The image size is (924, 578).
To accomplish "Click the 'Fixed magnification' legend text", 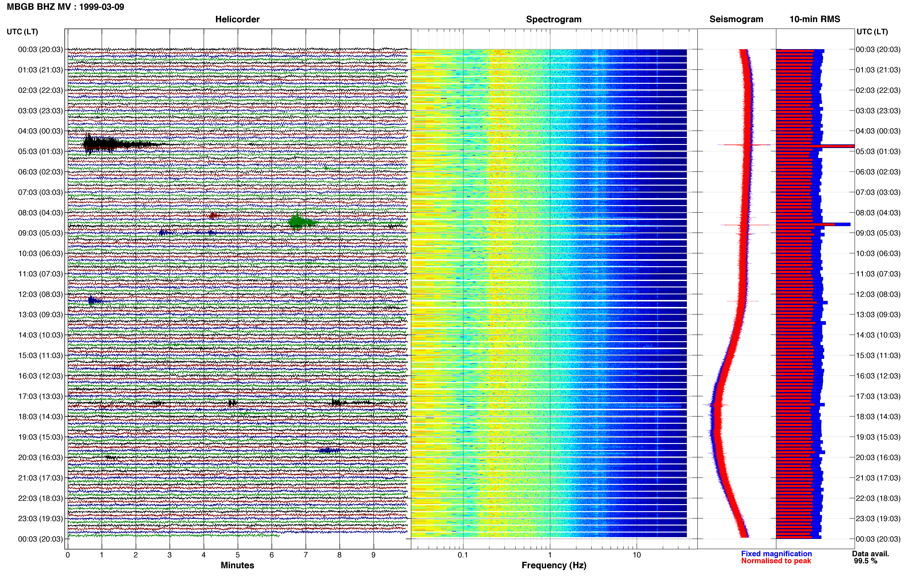I will click(x=777, y=554).
